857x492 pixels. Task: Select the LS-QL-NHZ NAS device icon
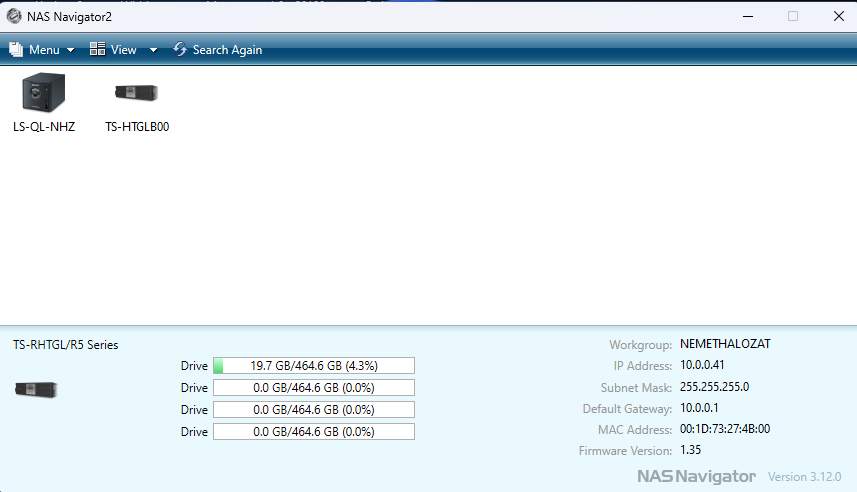(x=44, y=92)
